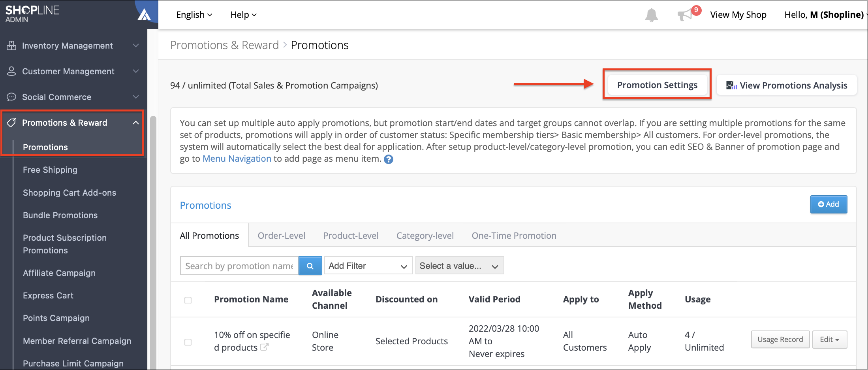Screen dimensions: 868x370
Task: Click the Inventory Management sidebar icon
Action: click(x=11, y=45)
